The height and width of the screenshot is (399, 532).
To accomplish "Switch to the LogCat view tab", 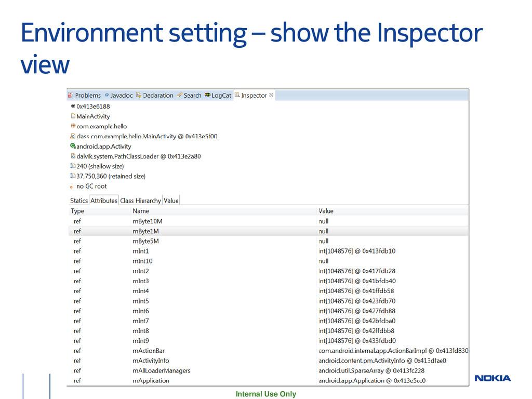I will (x=221, y=96).
